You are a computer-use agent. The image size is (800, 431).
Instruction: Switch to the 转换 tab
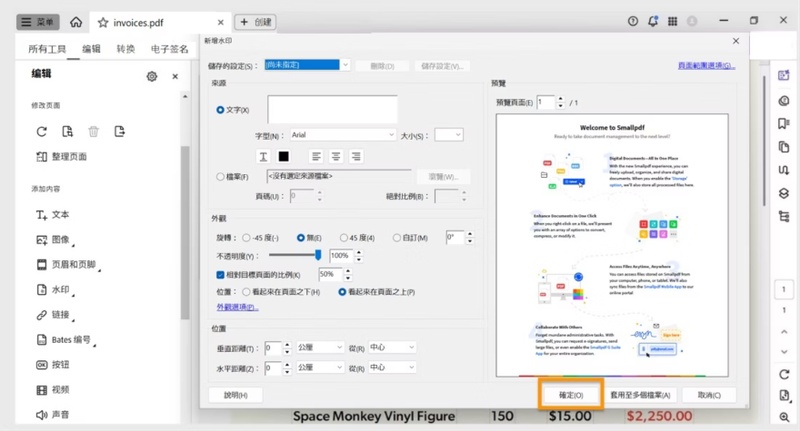(x=126, y=49)
